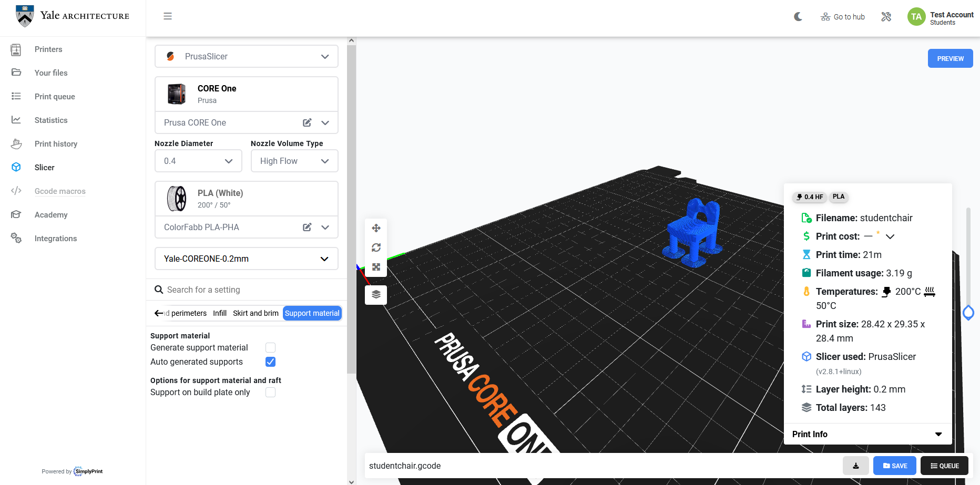Go back with settings tab arrow
Screen dimensions: 980x485
(159, 313)
